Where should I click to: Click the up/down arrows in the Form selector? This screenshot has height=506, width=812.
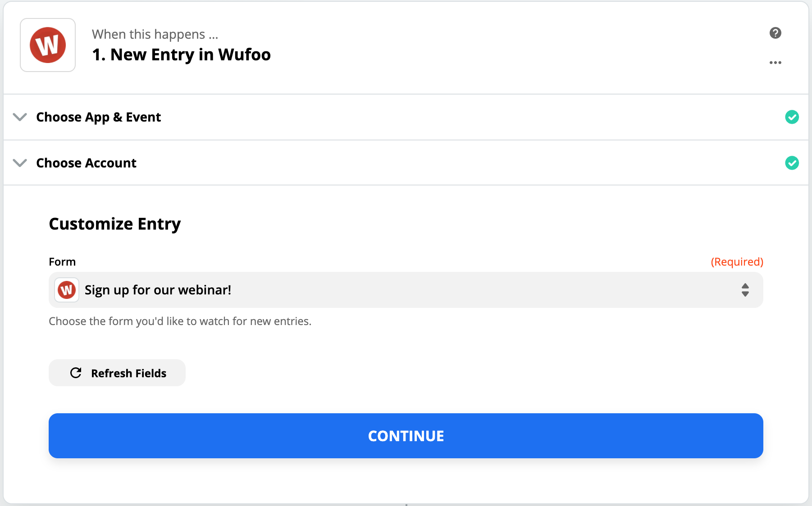pos(745,290)
